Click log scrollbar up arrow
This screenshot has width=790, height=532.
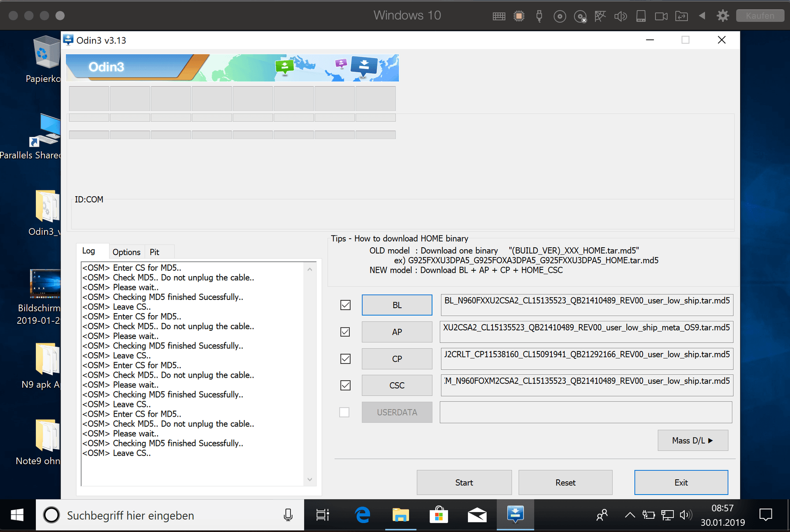(x=310, y=269)
